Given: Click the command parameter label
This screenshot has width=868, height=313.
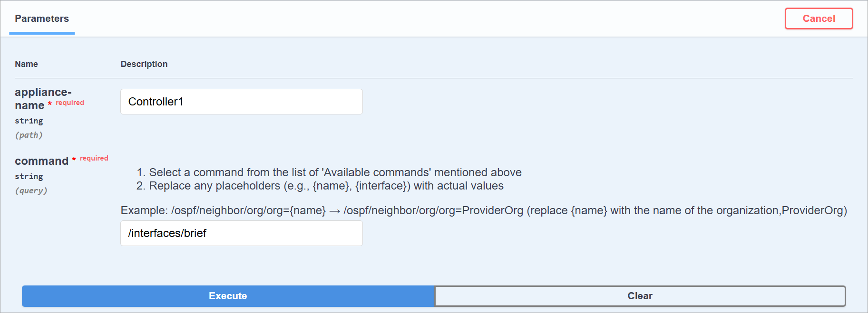Looking at the screenshot, I should (x=41, y=161).
